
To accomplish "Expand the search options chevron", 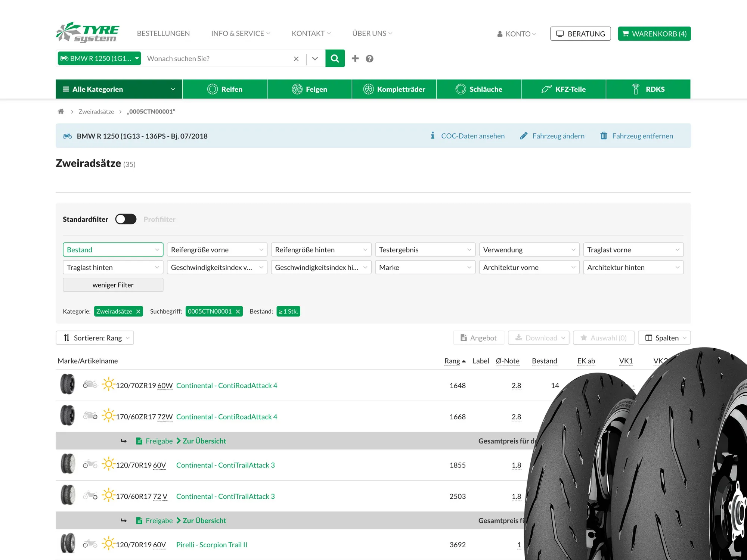I will (x=315, y=59).
